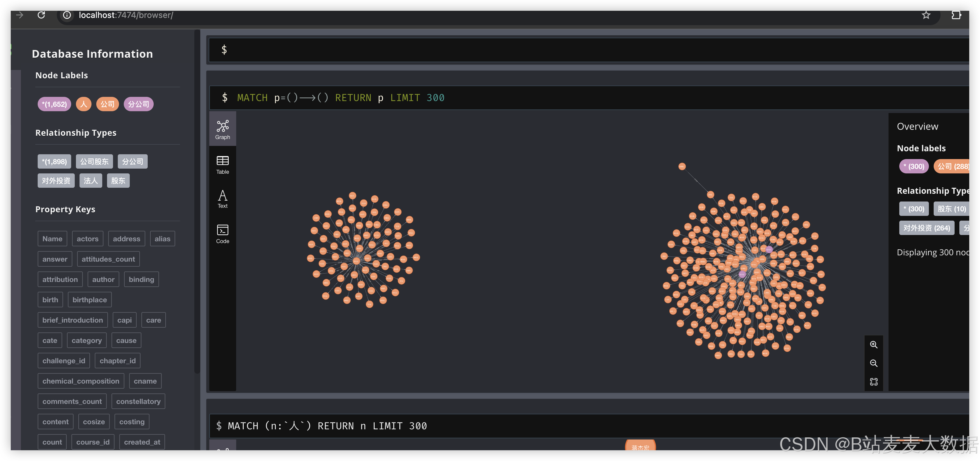This screenshot has width=980, height=461.
Task: Zoom in on the graph
Action: (x=874, y=345)
